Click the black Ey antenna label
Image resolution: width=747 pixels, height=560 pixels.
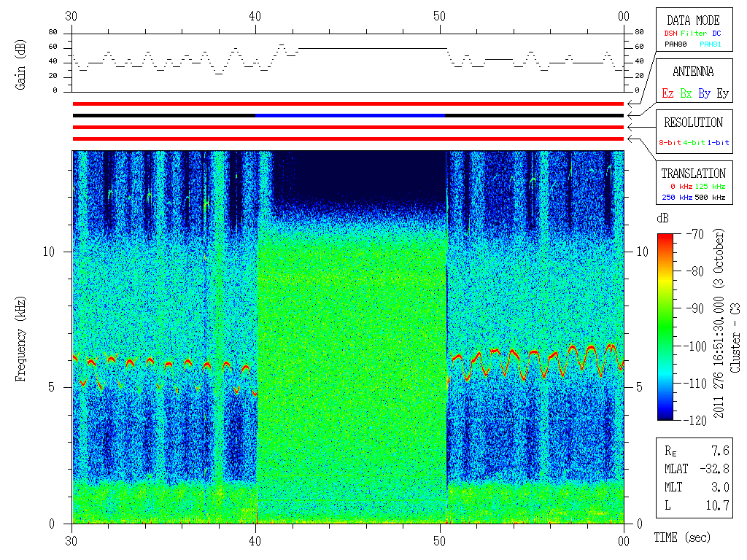[x=723, y=93]
